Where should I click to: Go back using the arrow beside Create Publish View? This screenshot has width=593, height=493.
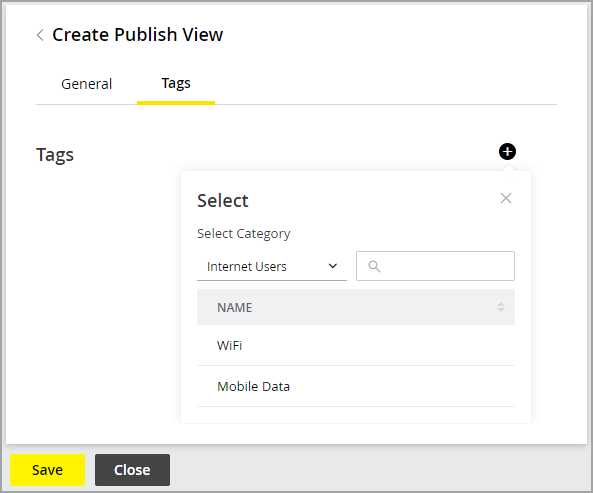pyautogui.click(x=40, y=35)
